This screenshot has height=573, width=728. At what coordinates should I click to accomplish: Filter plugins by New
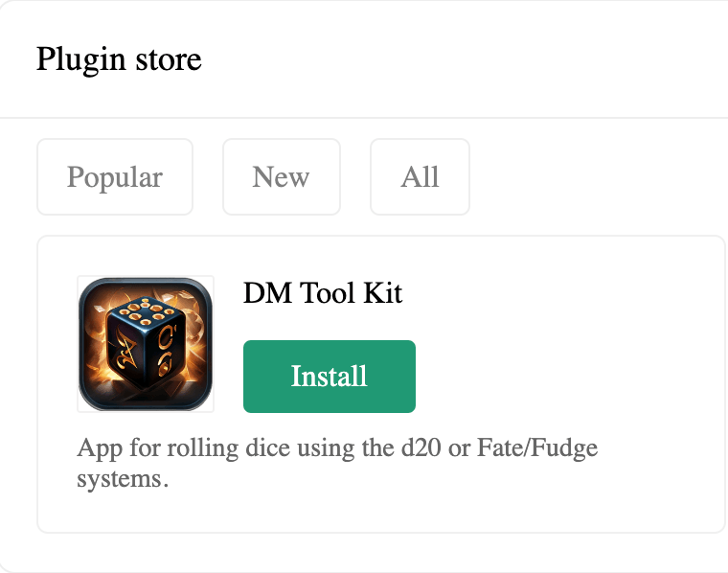click(282, 177)
